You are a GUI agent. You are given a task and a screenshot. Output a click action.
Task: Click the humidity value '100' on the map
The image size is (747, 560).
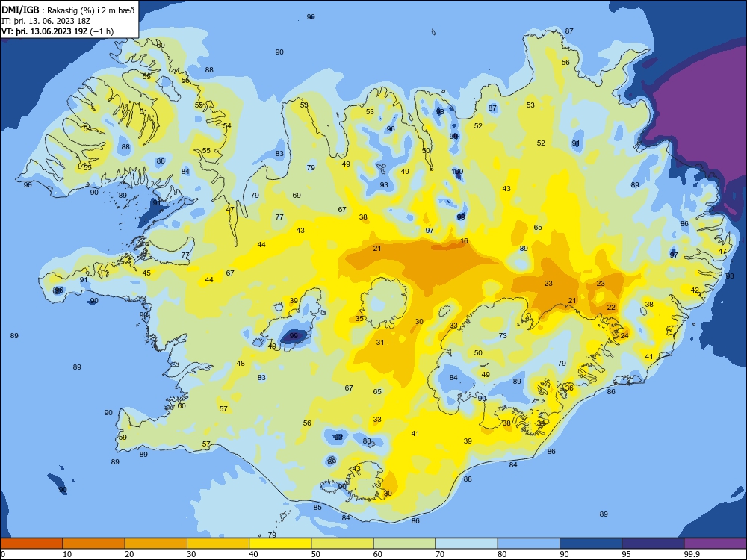click(x=457, y=172)
